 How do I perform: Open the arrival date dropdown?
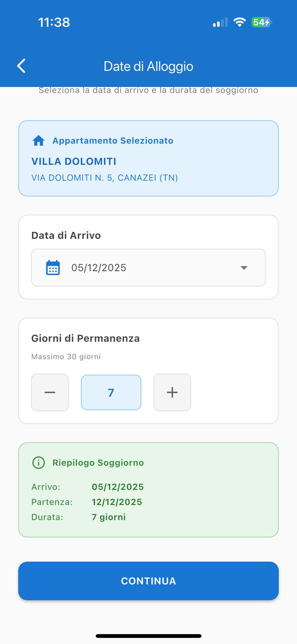click(x=148, y=267)
